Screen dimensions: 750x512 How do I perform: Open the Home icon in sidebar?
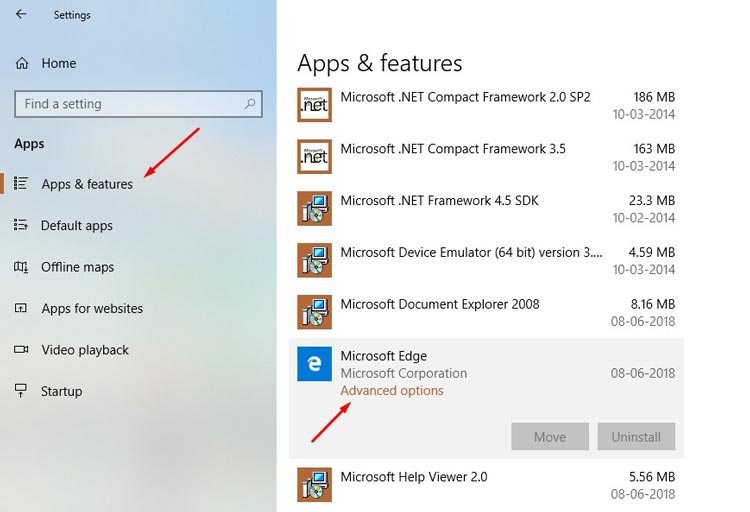22,63
